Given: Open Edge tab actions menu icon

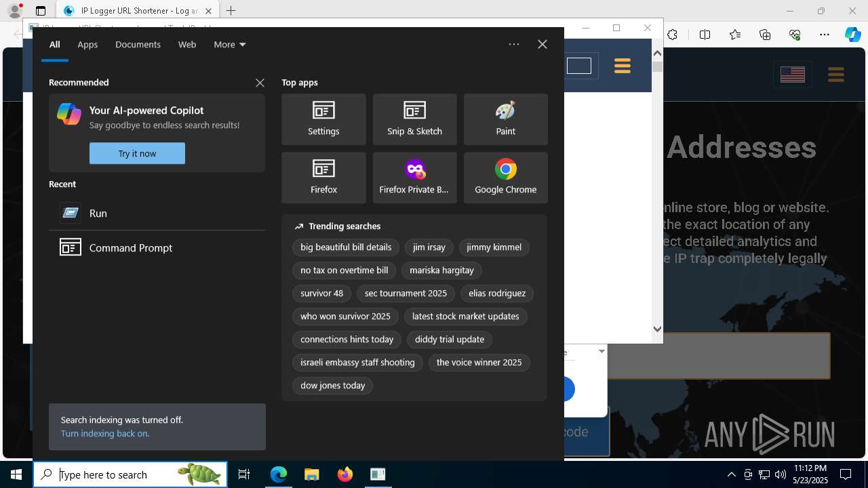Looking at the screenshot, I should pyautogui.click(x=41, y=11).
